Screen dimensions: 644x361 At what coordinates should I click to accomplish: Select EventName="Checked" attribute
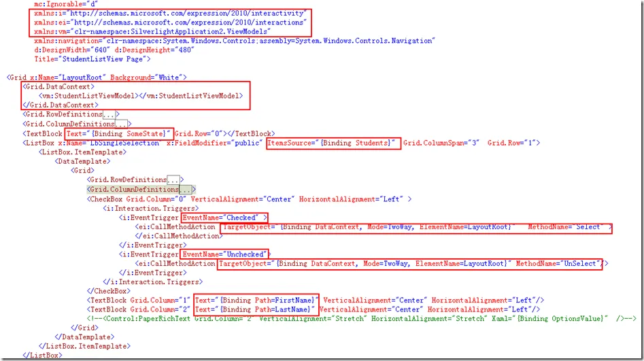220,218
